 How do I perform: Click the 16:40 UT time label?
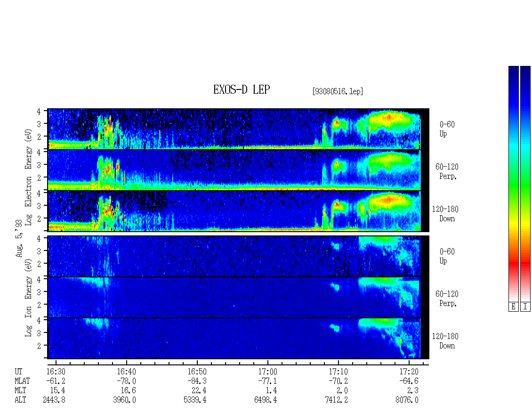[x=126, y=372]
